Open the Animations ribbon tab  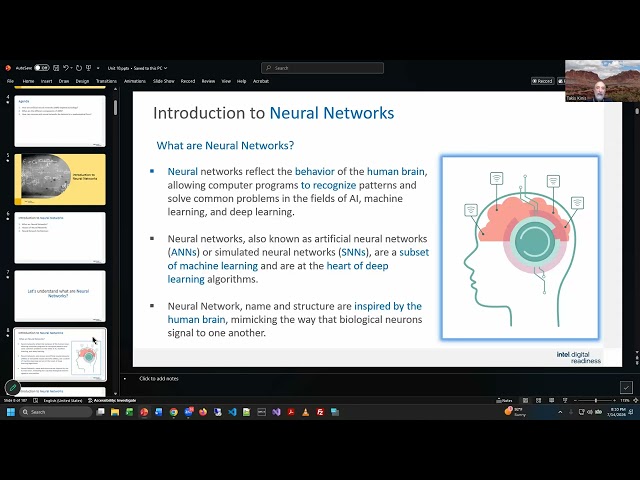coord(135,81)
